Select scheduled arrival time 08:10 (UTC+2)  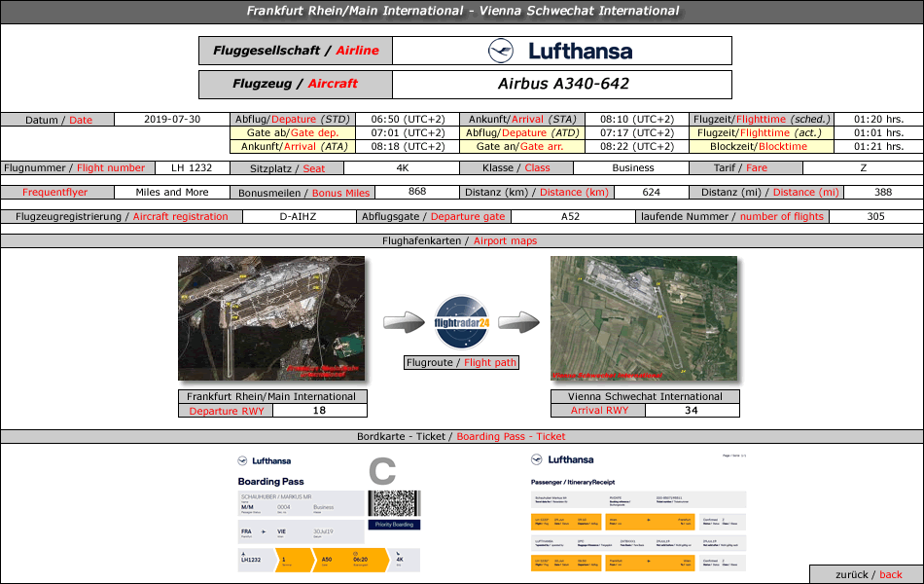point(637,119)
